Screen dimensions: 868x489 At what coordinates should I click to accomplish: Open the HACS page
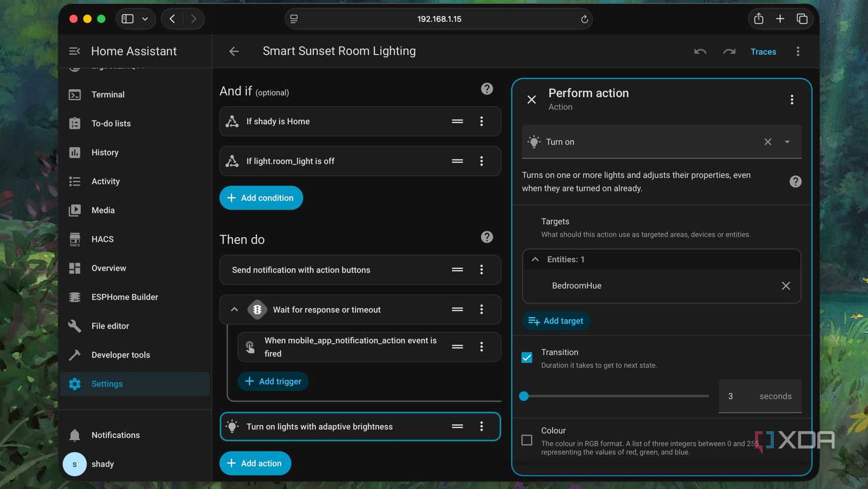135,239
